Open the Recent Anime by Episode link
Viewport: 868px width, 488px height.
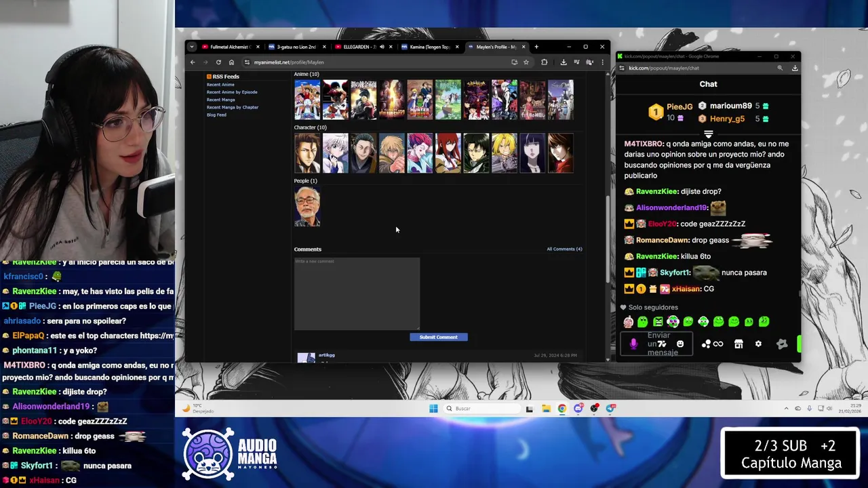[x=232, y=92]
